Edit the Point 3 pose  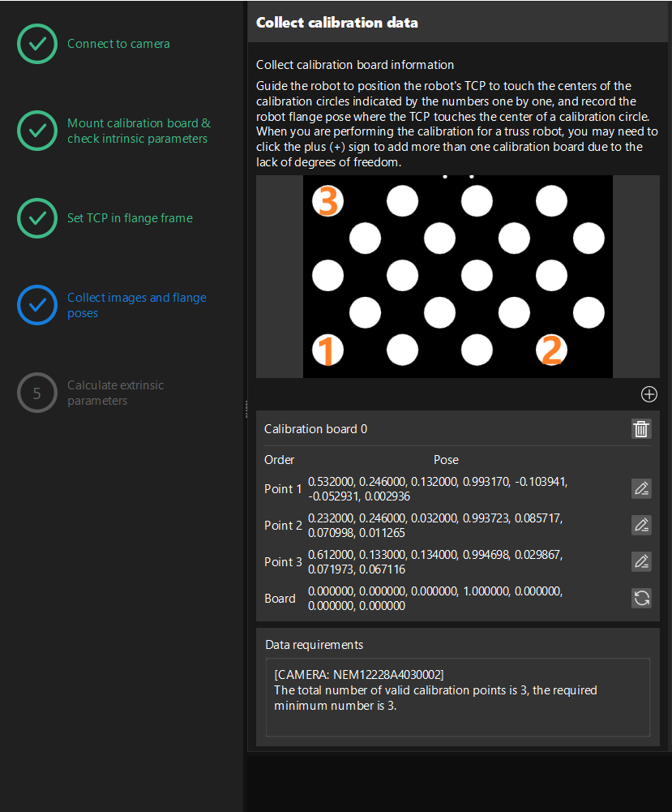(x=641, y=561)
